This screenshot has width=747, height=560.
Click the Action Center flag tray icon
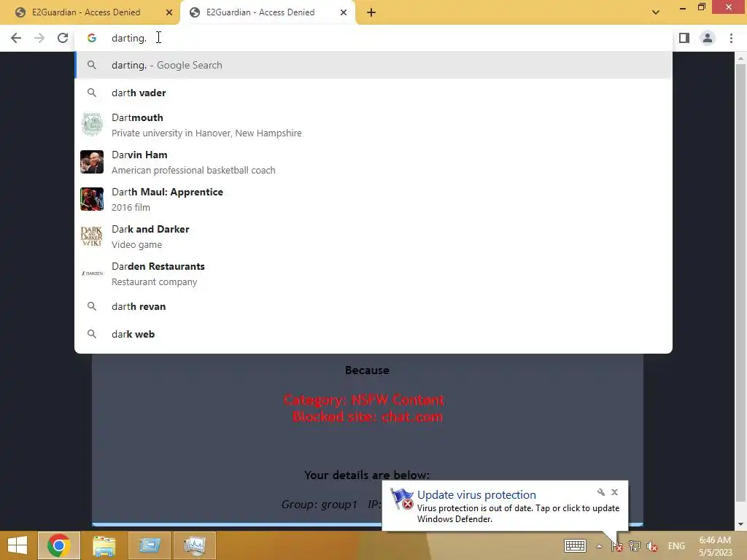click(x=616, y=546)
